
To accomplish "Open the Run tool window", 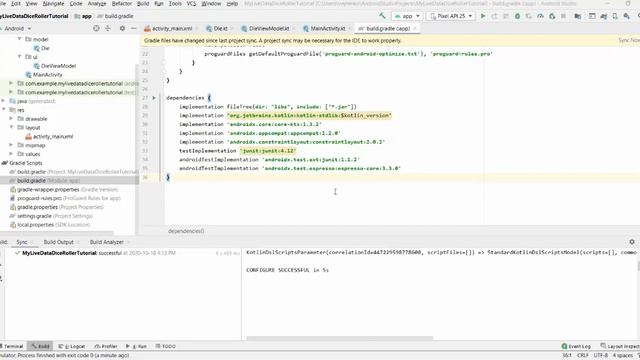I will [x=136, y=346].
